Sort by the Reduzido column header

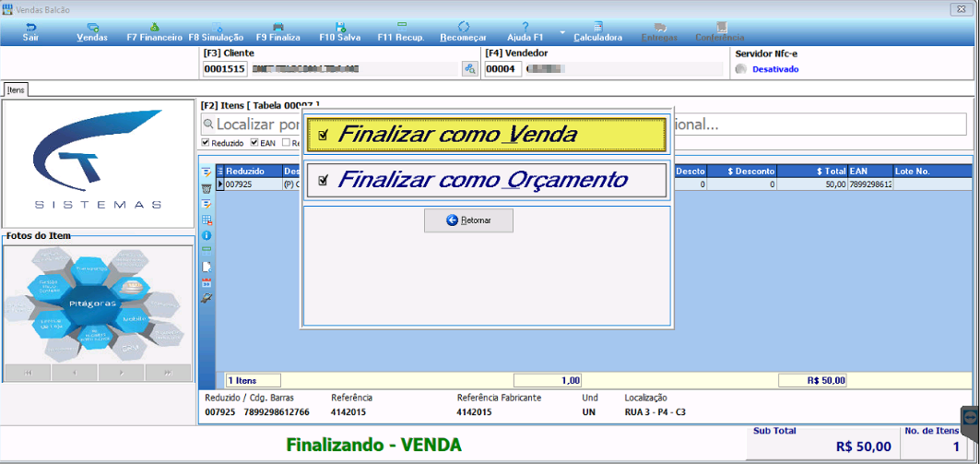[x=254, y=171]
